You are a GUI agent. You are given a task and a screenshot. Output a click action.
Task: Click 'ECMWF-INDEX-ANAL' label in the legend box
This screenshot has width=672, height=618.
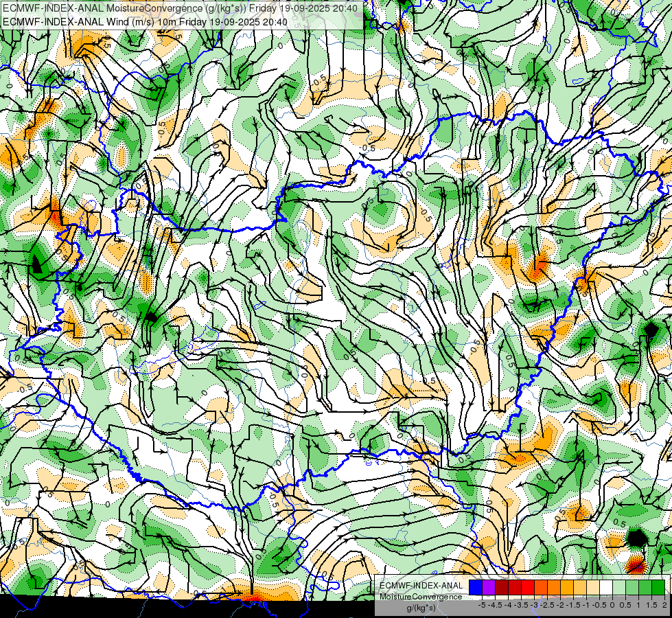[421, 586]
